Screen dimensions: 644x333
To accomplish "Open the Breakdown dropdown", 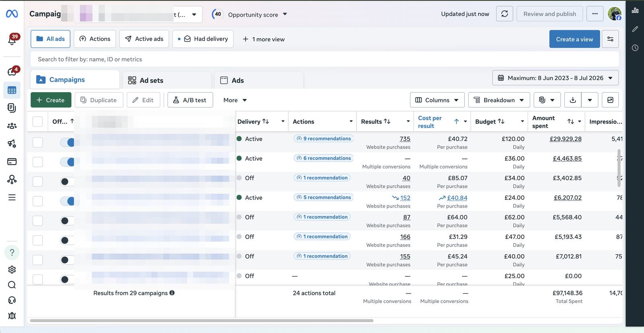I will (499, 100).
